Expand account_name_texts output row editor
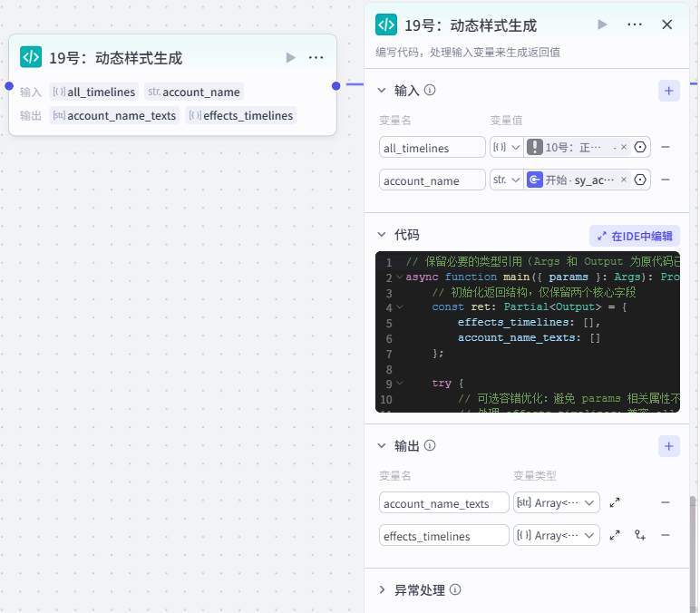This screenshot has width=700, height=613. tap(615, 502)
